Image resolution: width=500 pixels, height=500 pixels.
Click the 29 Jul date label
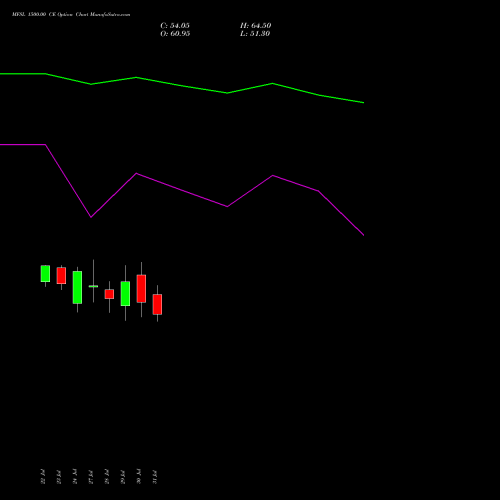[123, 477]
